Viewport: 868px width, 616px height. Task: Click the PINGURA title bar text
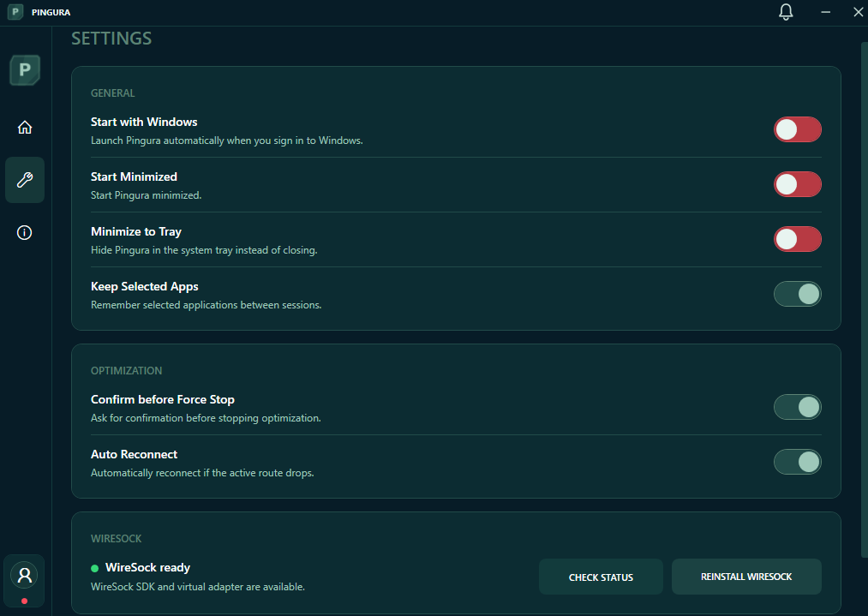coord(51,12)
